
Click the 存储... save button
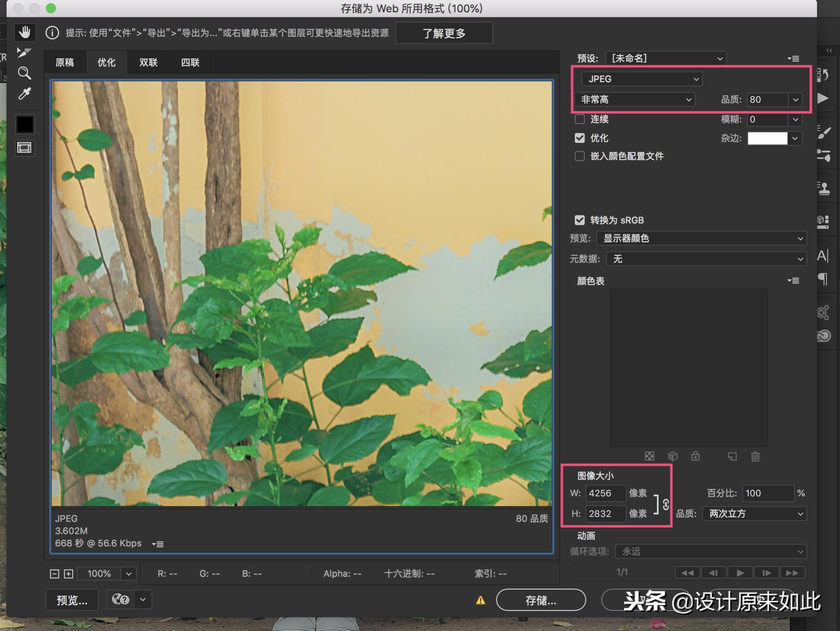tap(540, 601)
